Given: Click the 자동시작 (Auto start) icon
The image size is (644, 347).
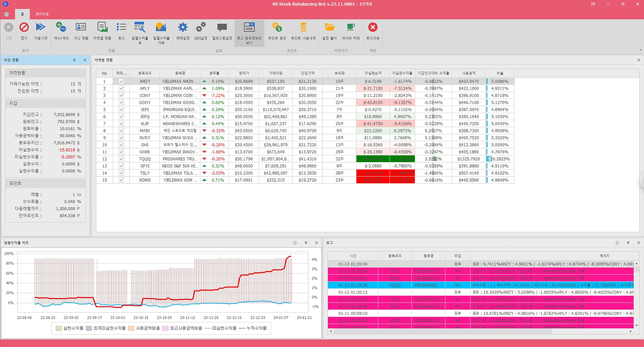Looking at the screenshot, I should (x=40, y=27).
